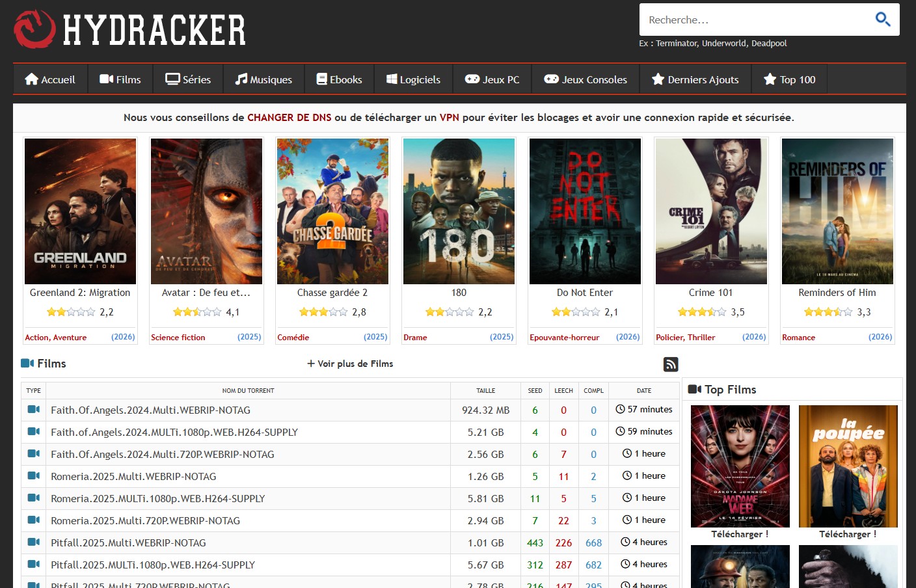
Task: Click the star rating of Chasse gardée 2
Action: [x=323, y=312]
